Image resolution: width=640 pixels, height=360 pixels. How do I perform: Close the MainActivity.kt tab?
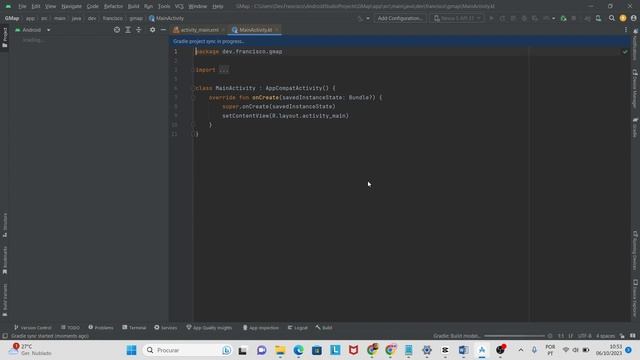tap(277, 30)
